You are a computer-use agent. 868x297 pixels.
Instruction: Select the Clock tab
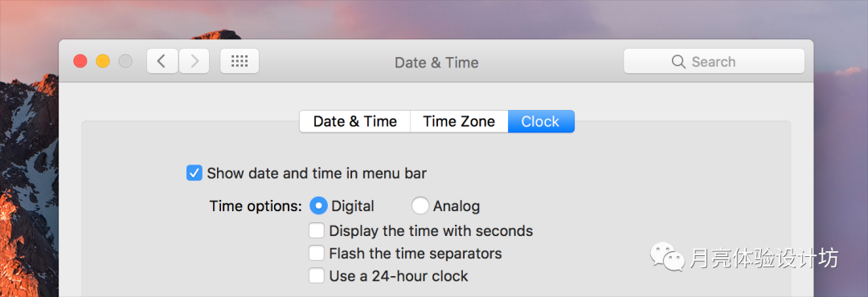(541, 122)
